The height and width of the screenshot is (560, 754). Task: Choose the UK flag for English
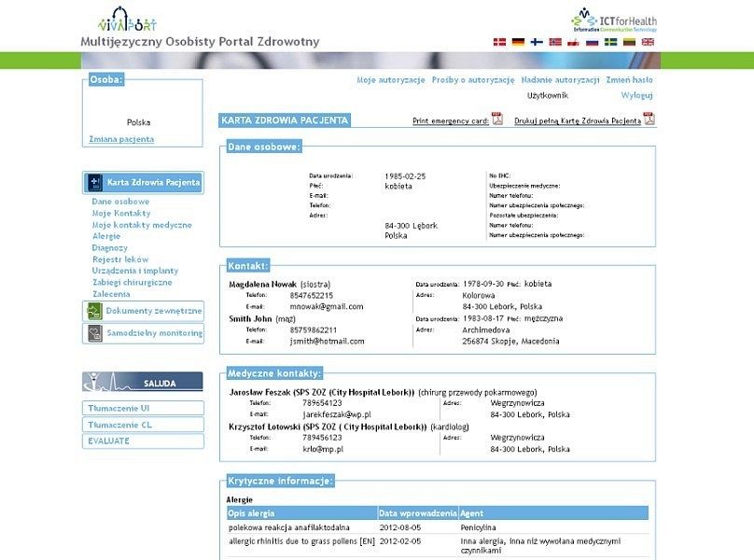[x=648, y=42]
